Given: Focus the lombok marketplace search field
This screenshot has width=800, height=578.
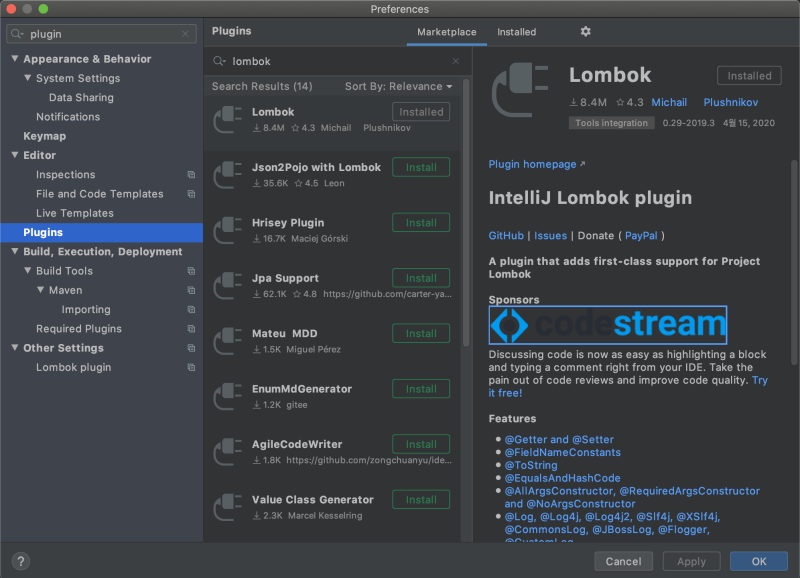Looking at the screenshot, I should click(x=337, y=61).
